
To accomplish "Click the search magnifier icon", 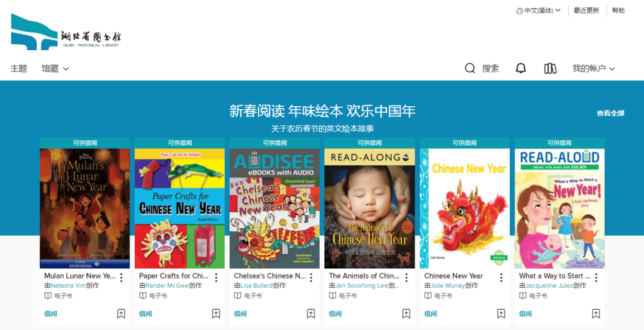I will point(470,68).
